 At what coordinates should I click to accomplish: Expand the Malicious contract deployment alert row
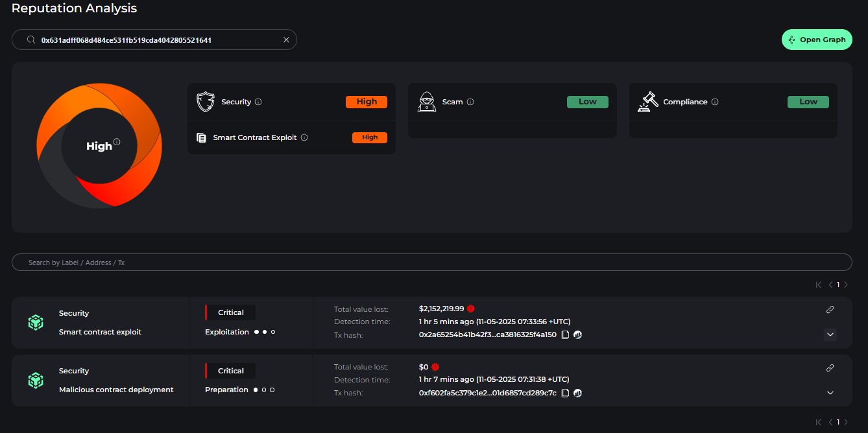[830, 393]
